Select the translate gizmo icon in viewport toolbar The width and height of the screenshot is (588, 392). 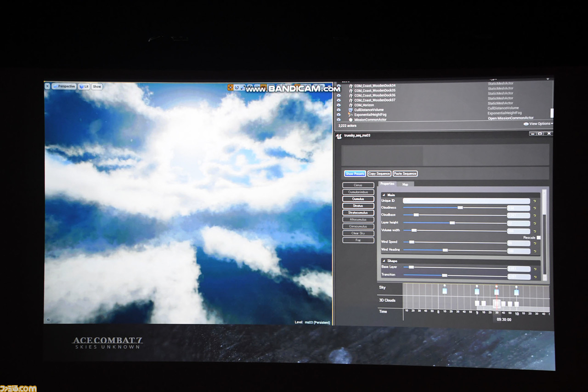231,87
